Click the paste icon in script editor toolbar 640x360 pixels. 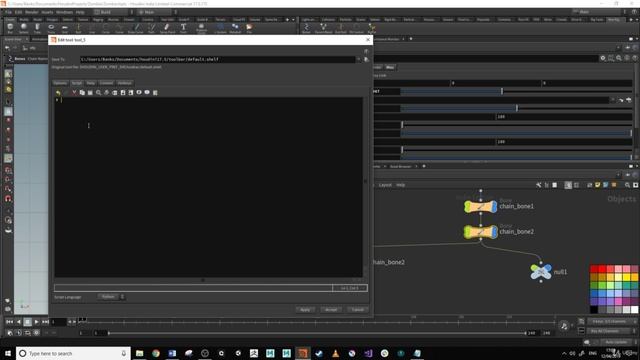point(90,93)
